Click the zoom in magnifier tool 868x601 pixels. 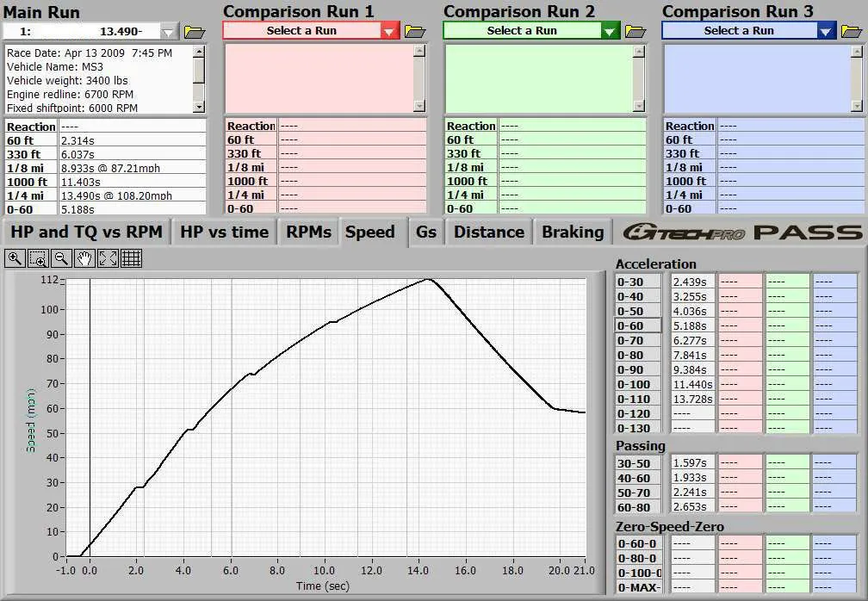[x=15, y=257]
